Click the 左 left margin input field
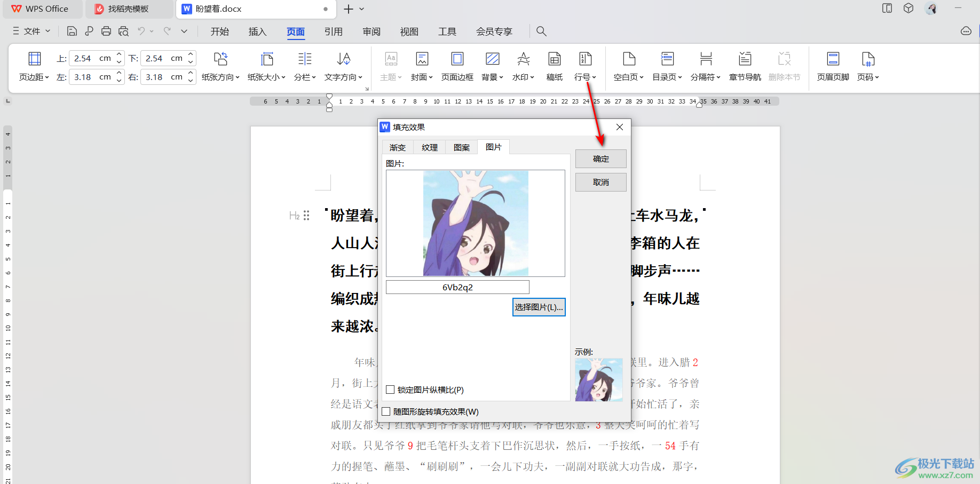 click(92, 77)
